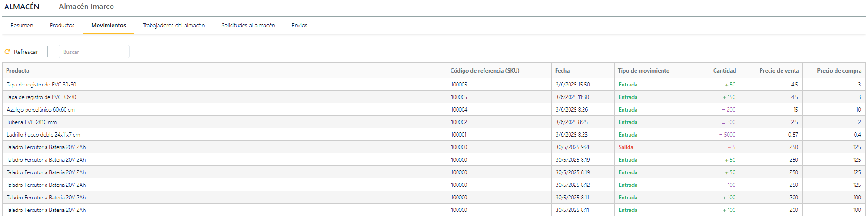
Task: Open the Resumen tab
Action: [22, 26]
